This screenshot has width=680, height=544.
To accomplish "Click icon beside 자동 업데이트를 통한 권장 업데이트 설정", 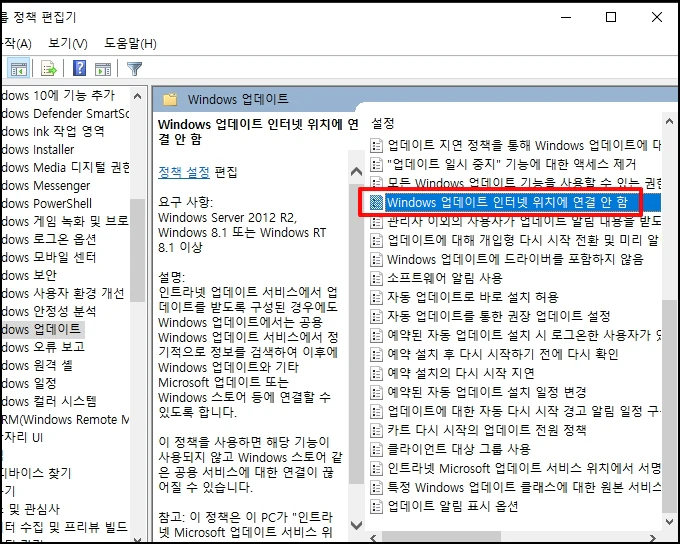I will (376, 316).
